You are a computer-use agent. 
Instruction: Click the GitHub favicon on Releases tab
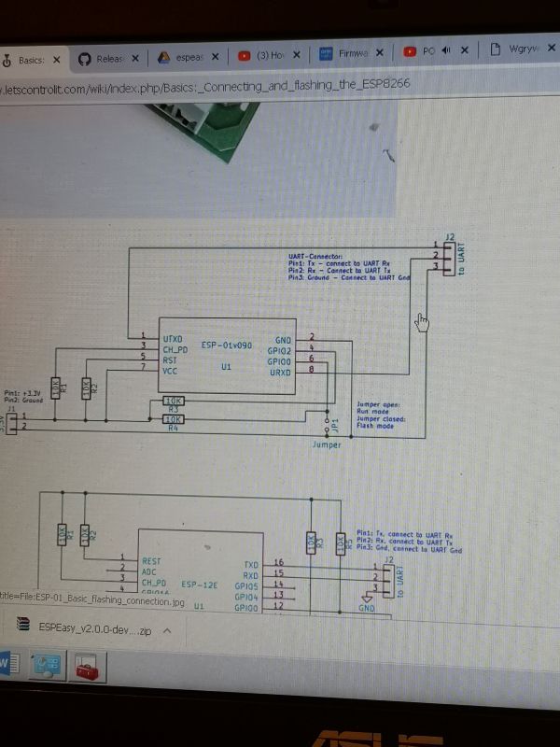click(84, 59)
